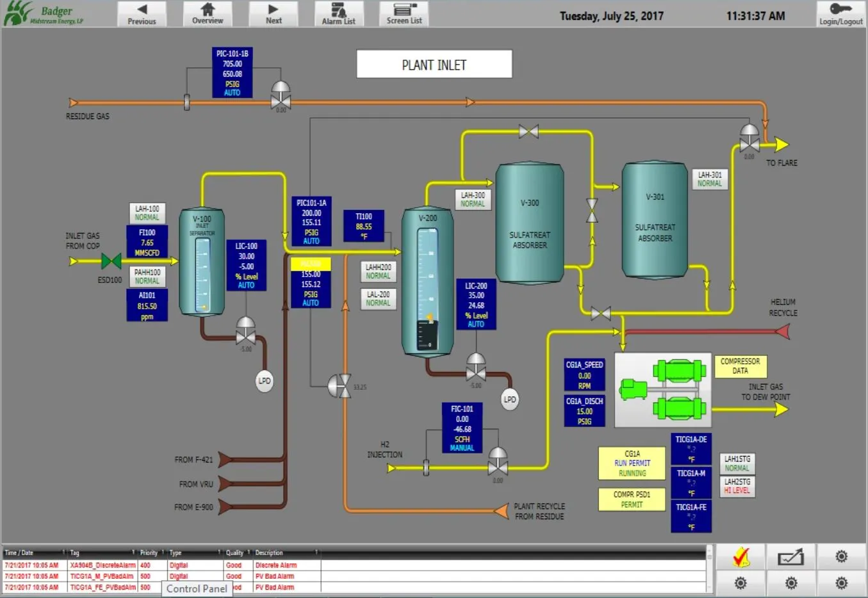Click the Previous screen navigation item
868x598 pixels.
point(142,13)
